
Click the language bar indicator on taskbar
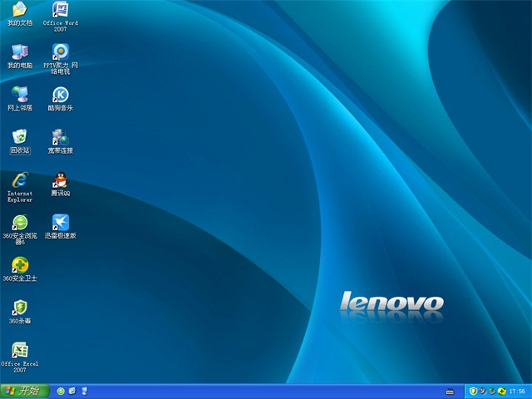click(450, 391)
